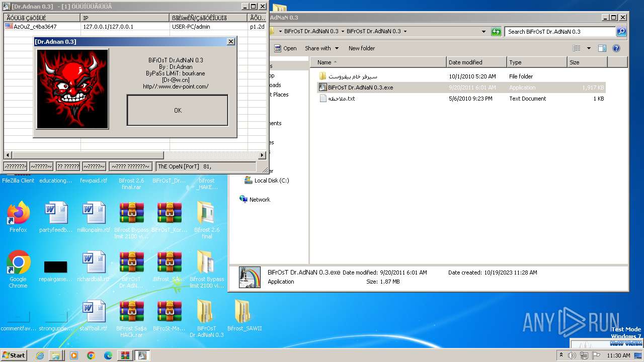The width and height of the screenshot is (644, 362).
Task: Select the USER-PC/admin cell
Action: point(191,27)
